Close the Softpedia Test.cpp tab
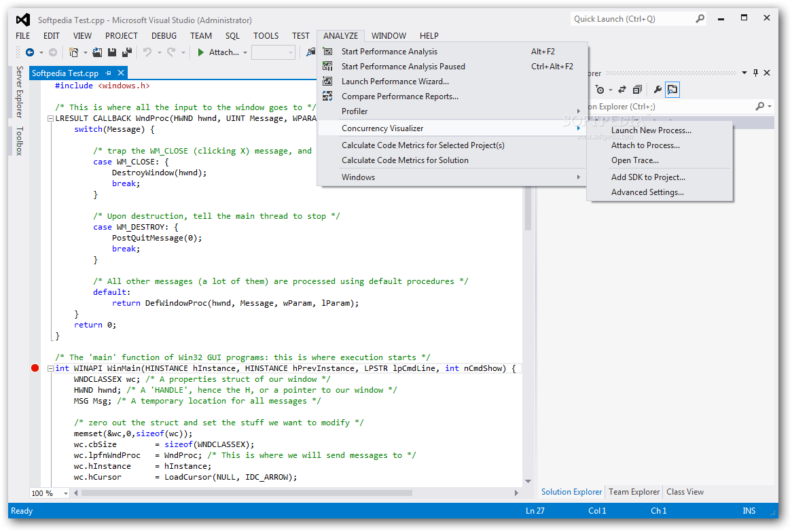Screen dimensions: 792x532 121,73
